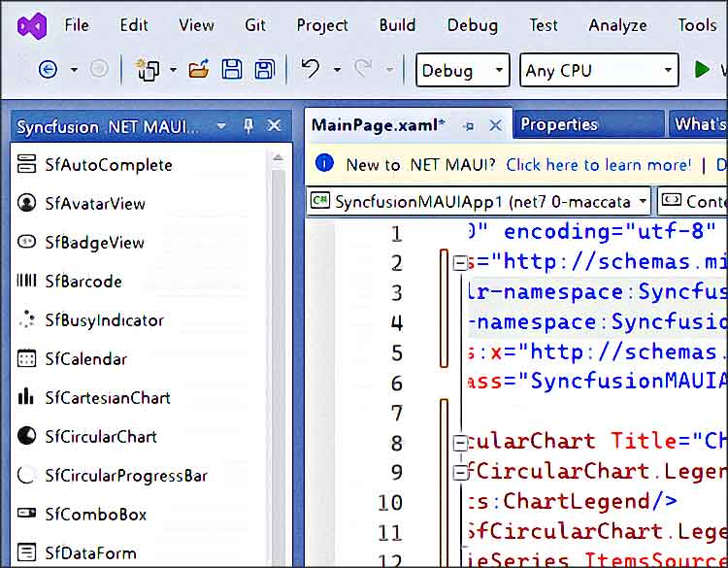Click the greyed Redo arrow
This screenshot has width=728, height=568.
tap(363, 69)
